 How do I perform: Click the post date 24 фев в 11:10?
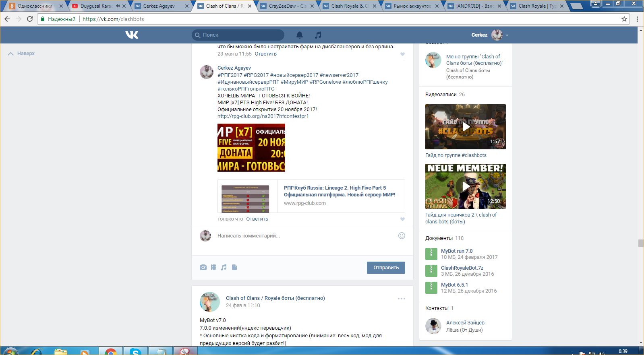pyautogui.click(x=243, y=305)
